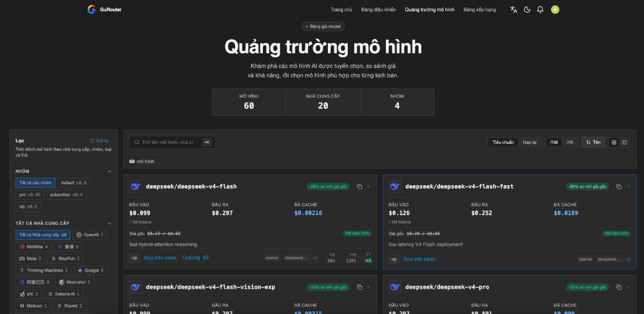Open deepseek-v4-pro details chevron
Screen dimensions: 644x314
(x=628, y=287)
